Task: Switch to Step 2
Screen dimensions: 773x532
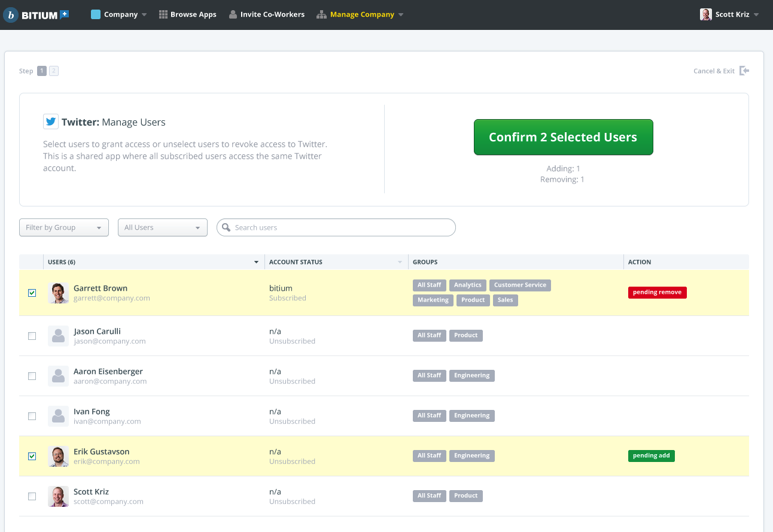Action: click(53, 71)
